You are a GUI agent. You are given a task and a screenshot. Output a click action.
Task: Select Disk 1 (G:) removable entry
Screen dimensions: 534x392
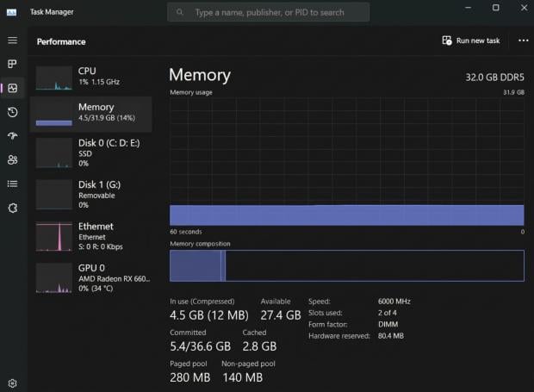pyautogui.click(x=91, y=194)
